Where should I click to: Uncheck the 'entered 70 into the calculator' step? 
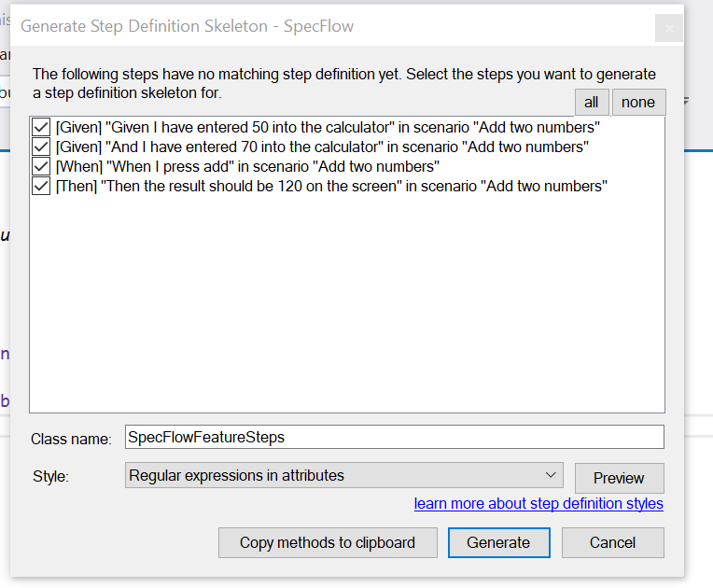coord(41,147)
